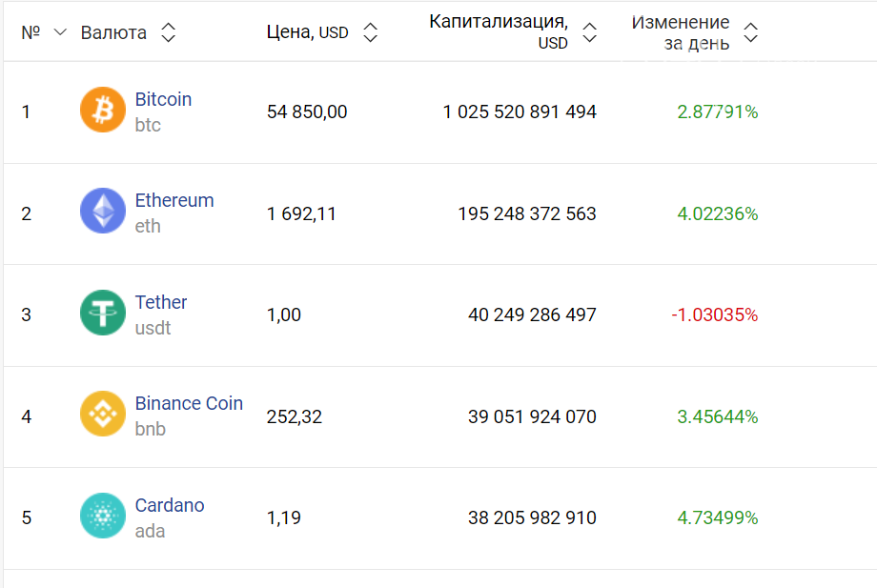This screenshot has height=588, width=877.
Task: Click rank number 1 in Bitcoin row
Action: [x=26, y=112]
